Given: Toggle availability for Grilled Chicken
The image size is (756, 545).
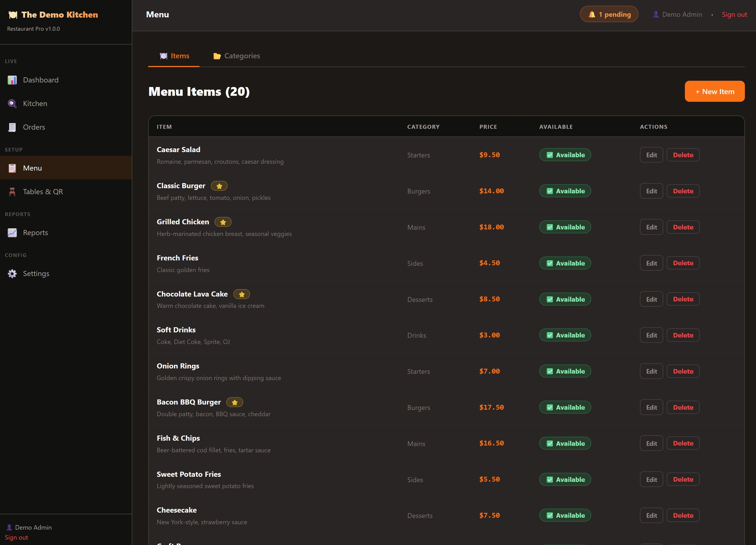Looking at the screenshot, I should coord(565,227).
